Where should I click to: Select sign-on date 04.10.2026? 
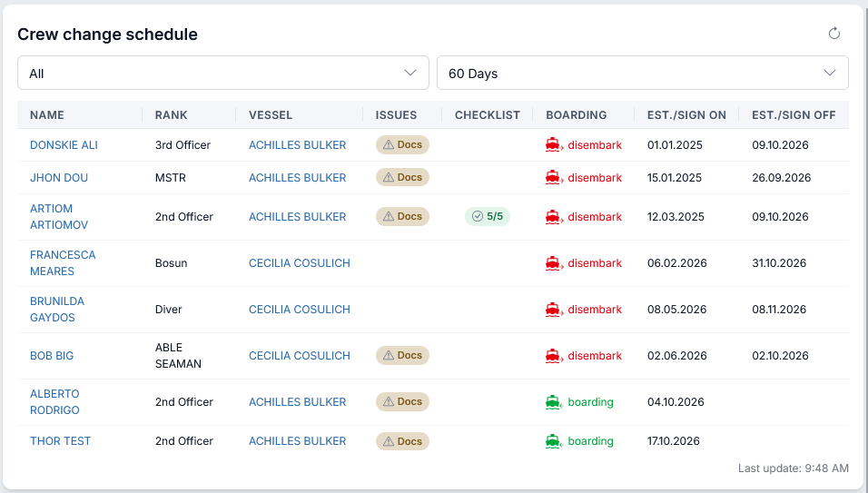(676, 401)
